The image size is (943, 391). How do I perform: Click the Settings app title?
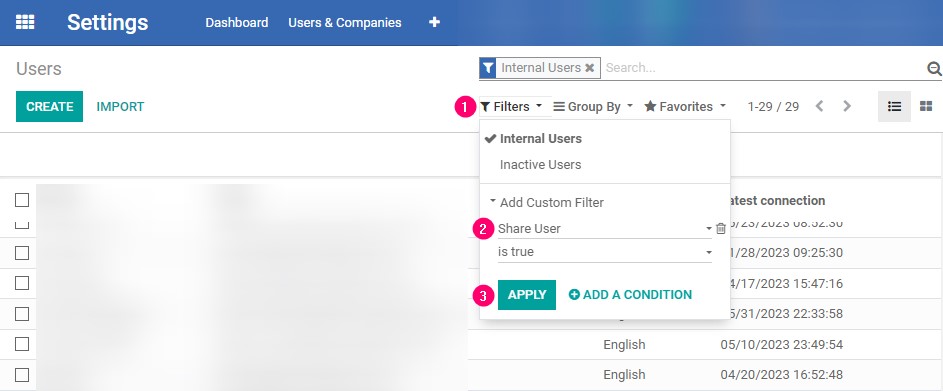[108, 22]
